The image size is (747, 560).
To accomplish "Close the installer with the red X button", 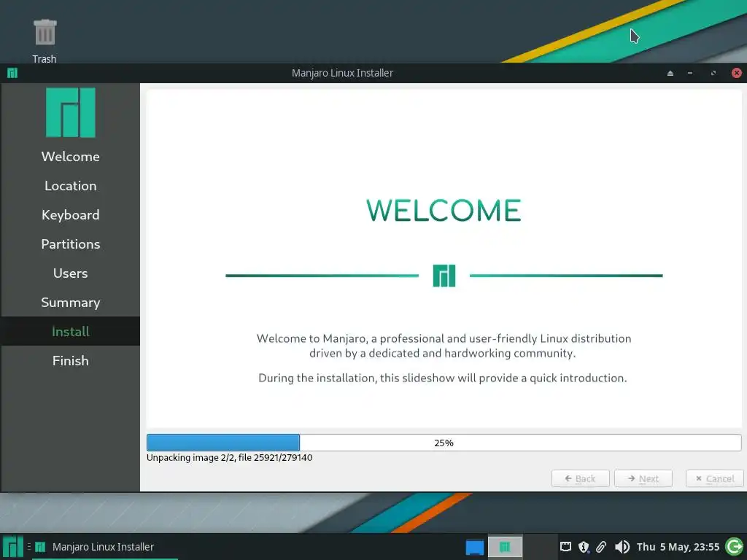I will (x=737, y=73).
